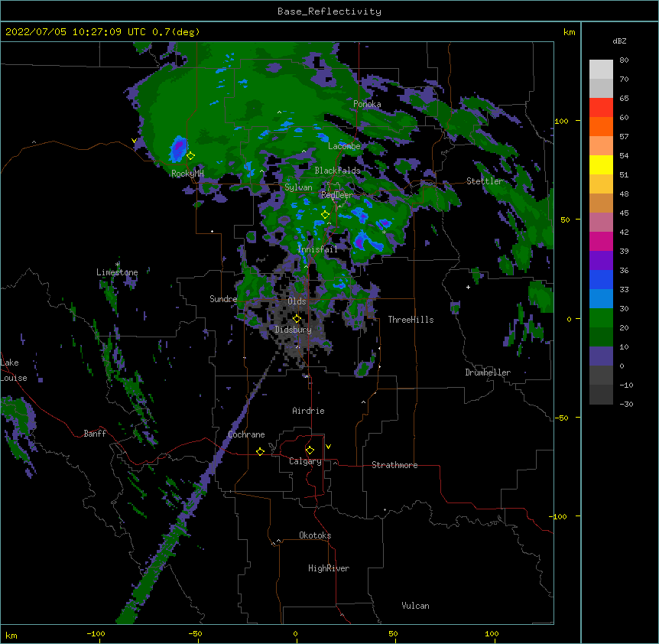This screenshot has width=659, height=644.
Task: Click the white plus marker north of Drumheller
Action: tap(468, 287)
